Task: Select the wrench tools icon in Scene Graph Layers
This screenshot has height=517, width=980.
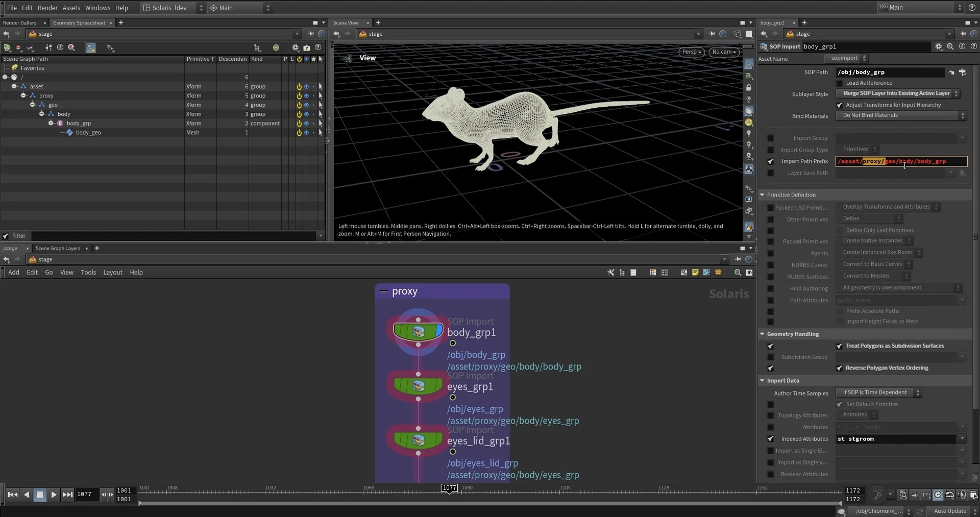Action: coord(610,273)
